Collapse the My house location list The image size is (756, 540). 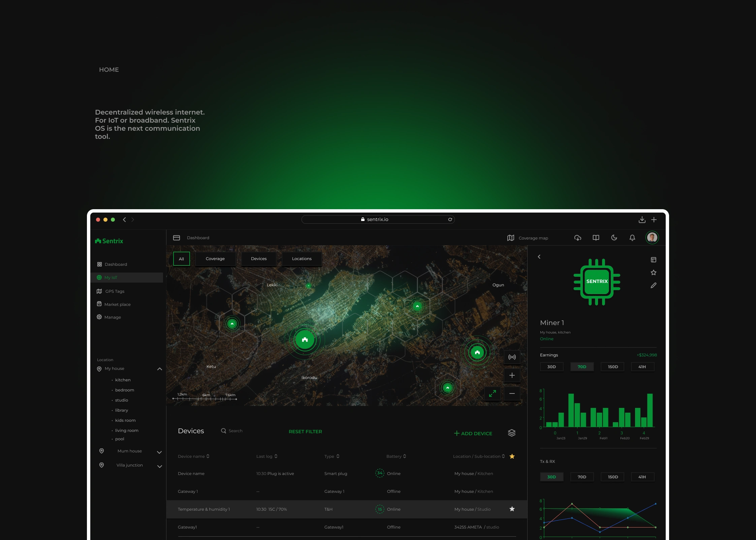160,369
